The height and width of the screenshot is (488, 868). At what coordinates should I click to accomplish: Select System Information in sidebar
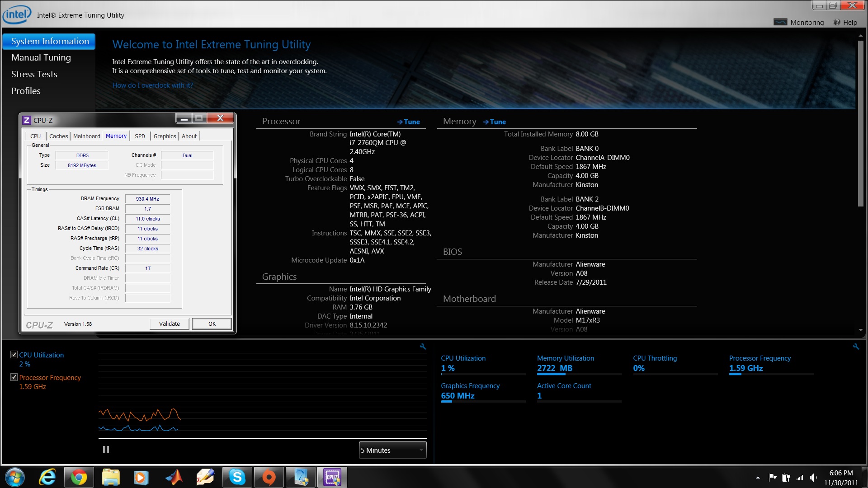[49, 41]
